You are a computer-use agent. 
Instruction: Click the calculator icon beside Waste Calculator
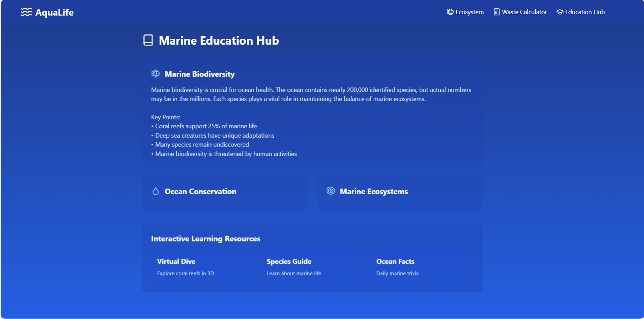[496, 11]
